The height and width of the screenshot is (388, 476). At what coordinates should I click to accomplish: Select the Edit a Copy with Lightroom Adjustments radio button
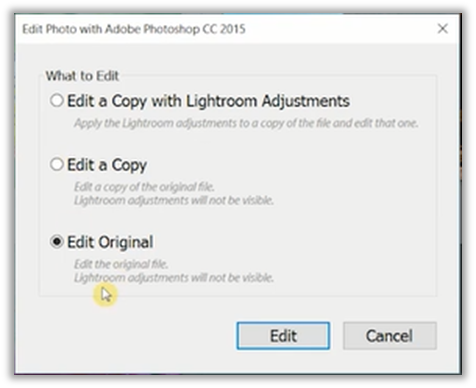(x=57, y=100)
